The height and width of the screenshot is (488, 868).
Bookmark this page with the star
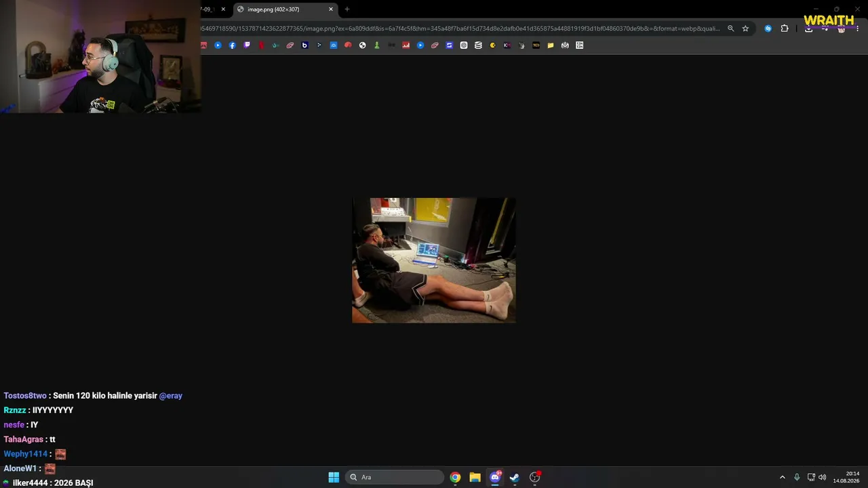pyautogui.click(x=745, y=28)
